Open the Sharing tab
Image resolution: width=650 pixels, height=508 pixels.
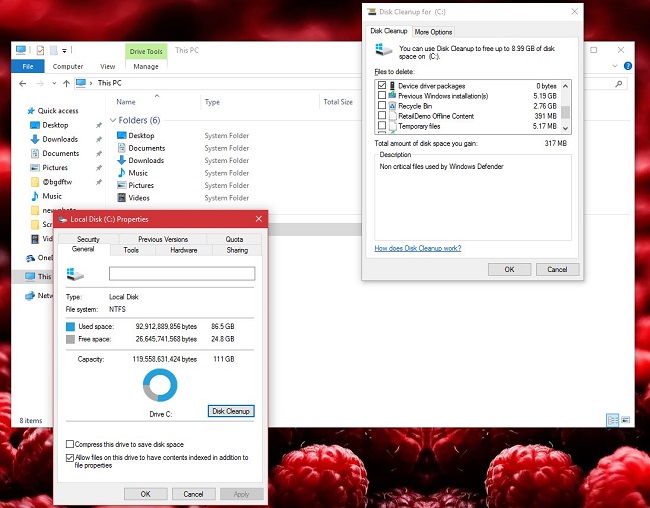(237, 250)
